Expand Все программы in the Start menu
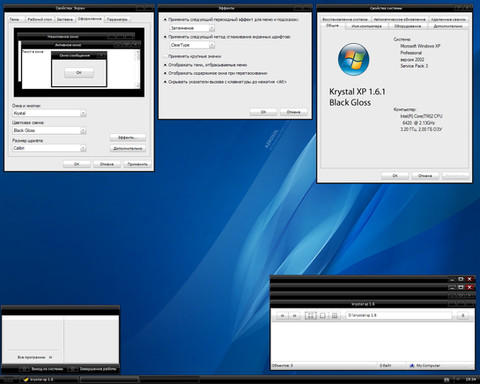 [35, 357]
